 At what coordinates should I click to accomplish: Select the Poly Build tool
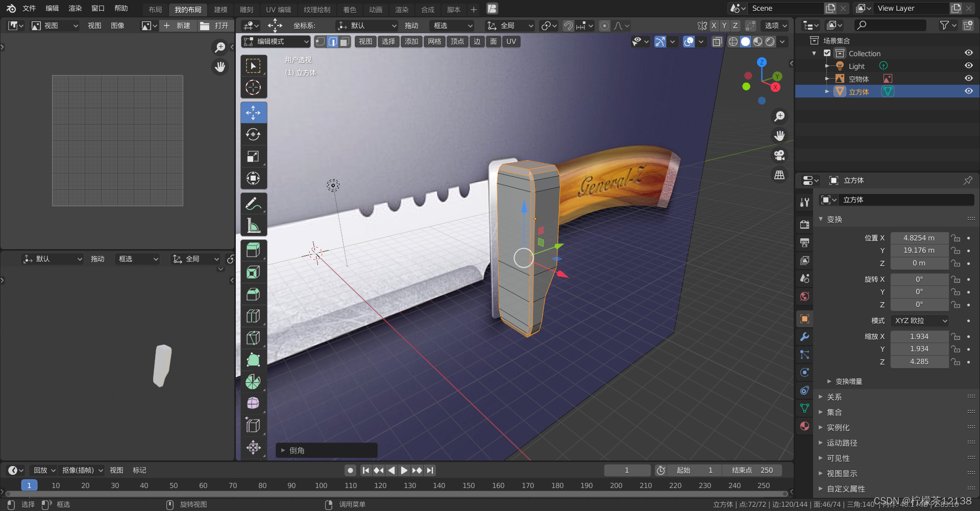[253, 360]
